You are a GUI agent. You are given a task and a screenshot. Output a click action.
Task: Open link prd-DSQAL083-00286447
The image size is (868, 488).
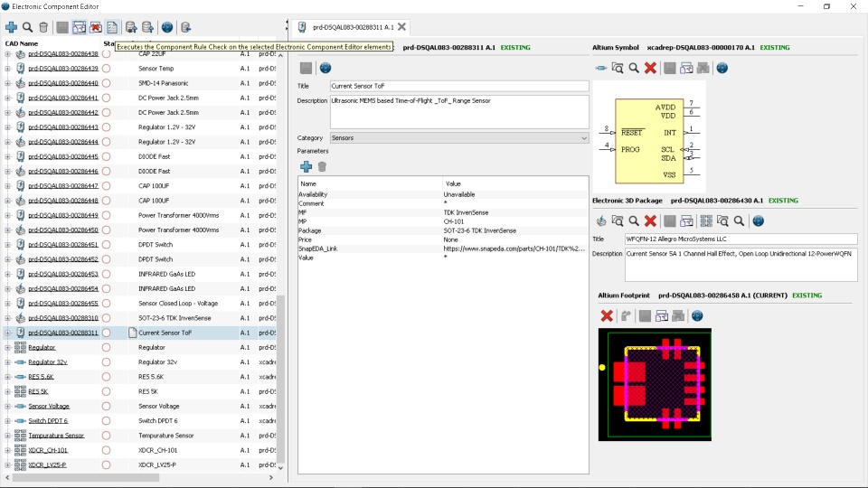pos(63,186)
